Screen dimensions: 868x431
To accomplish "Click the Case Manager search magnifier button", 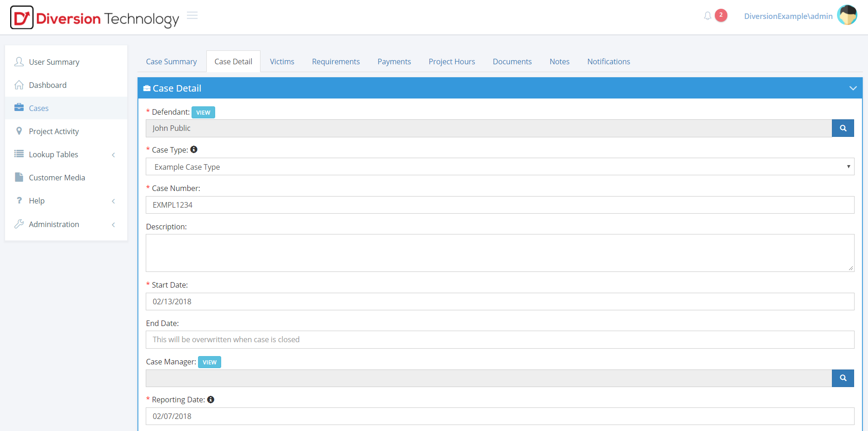I will coord(843,378).
